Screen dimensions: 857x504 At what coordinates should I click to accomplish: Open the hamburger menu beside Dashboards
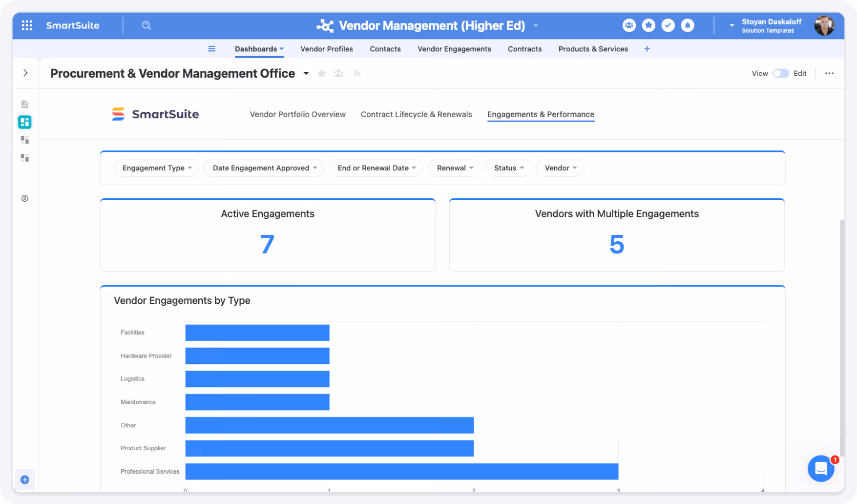click(x=211, y=49)
